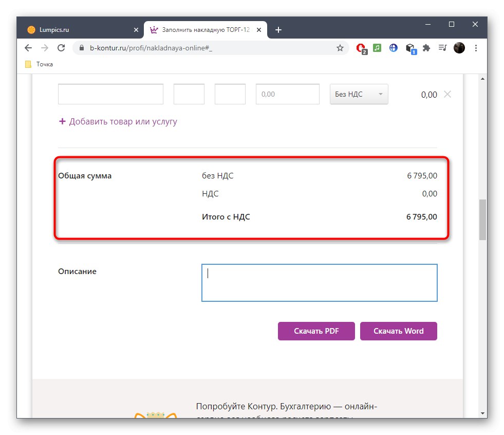Image resolution: width=504 pixels, height=435 pixels.
Task: Reload the page with the refresh icon
Action: coord(61,48)
